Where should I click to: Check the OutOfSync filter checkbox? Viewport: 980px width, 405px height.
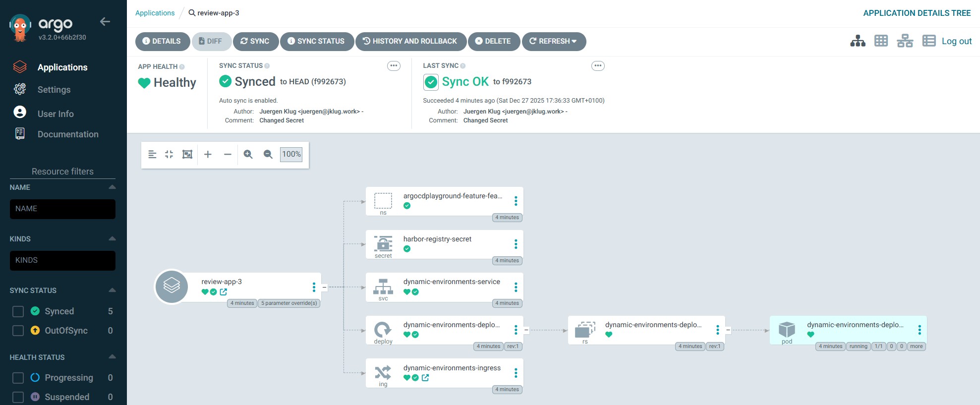pos(18,331)
